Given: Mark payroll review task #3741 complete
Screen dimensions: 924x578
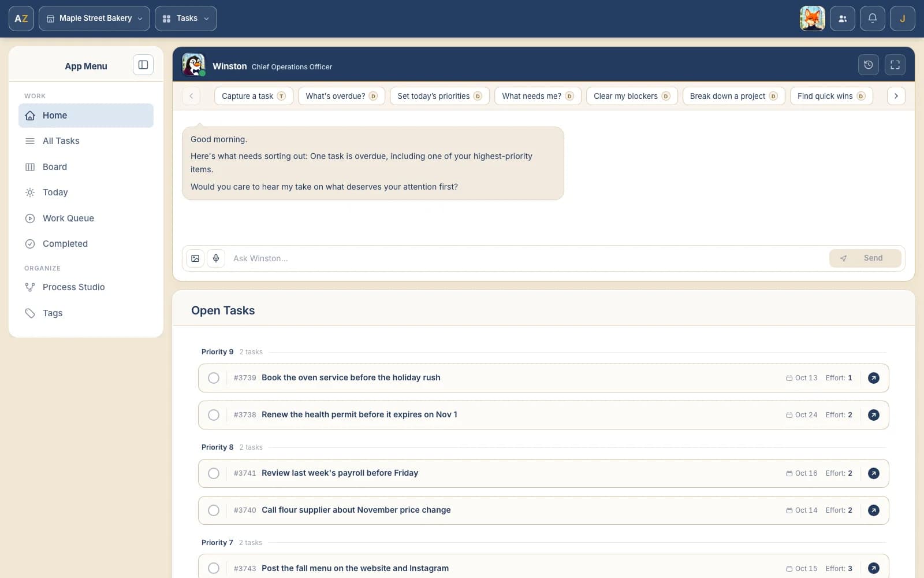Looking at the screenshot, I should coord(214,473).
